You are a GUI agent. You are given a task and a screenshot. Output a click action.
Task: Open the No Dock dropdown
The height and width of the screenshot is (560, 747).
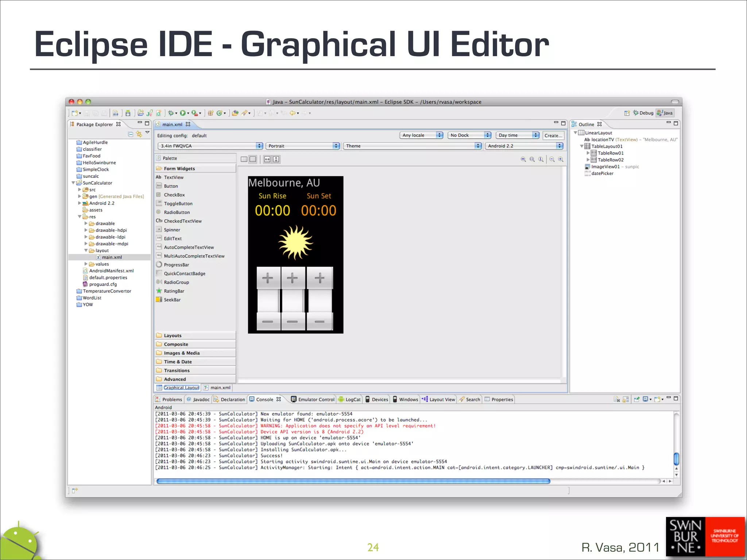(x=469, y=135)
